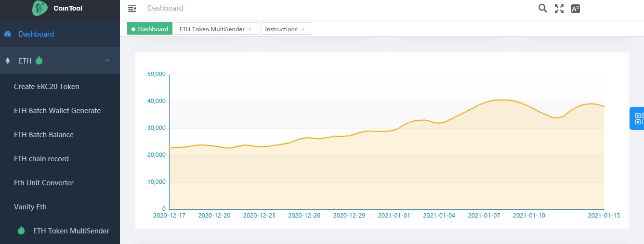Toggle the sidebar collapse hamburger icon

click(x=132, y=8)
